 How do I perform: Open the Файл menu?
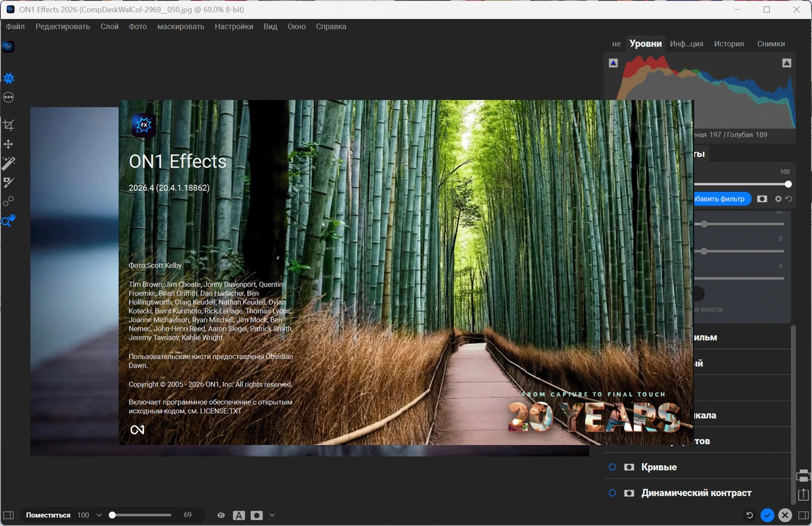[16, 26]
